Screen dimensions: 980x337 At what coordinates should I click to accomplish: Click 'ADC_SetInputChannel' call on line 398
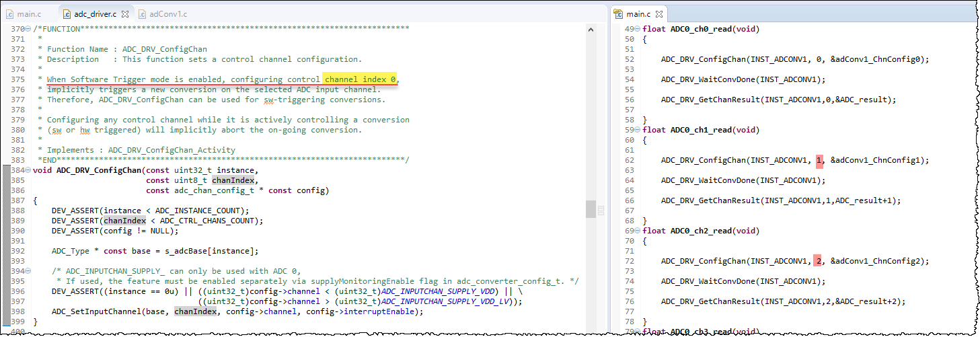pyautogui.click(x=96, y=311)
